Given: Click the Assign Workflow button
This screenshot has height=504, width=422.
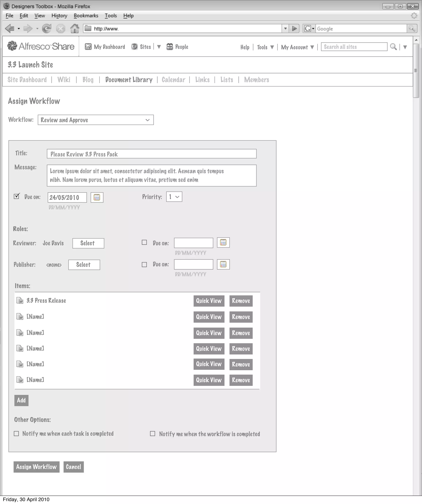Looking at the screenshot, I should point(36,467).
